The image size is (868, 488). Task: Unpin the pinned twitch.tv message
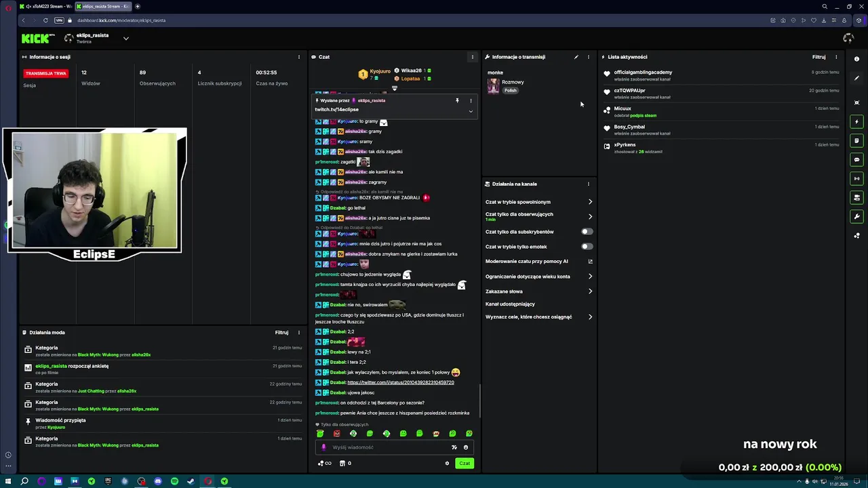[457, 100]
